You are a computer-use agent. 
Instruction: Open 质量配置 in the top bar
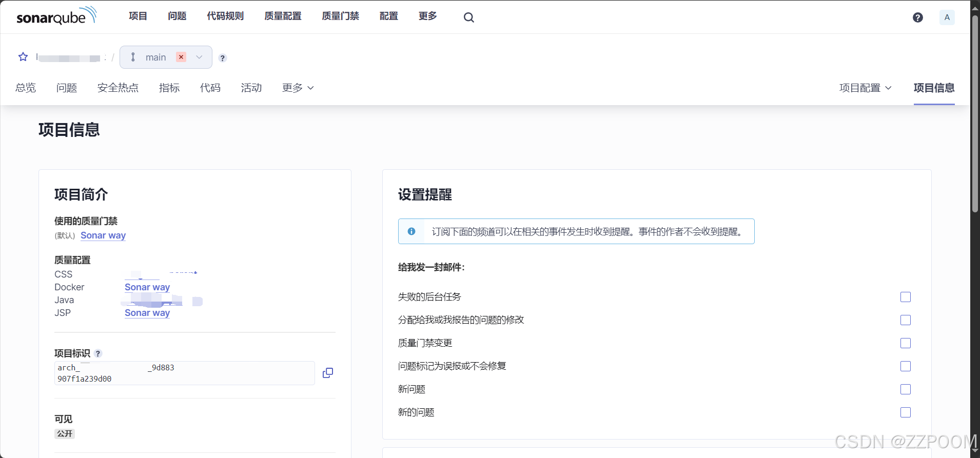(283, 16)
